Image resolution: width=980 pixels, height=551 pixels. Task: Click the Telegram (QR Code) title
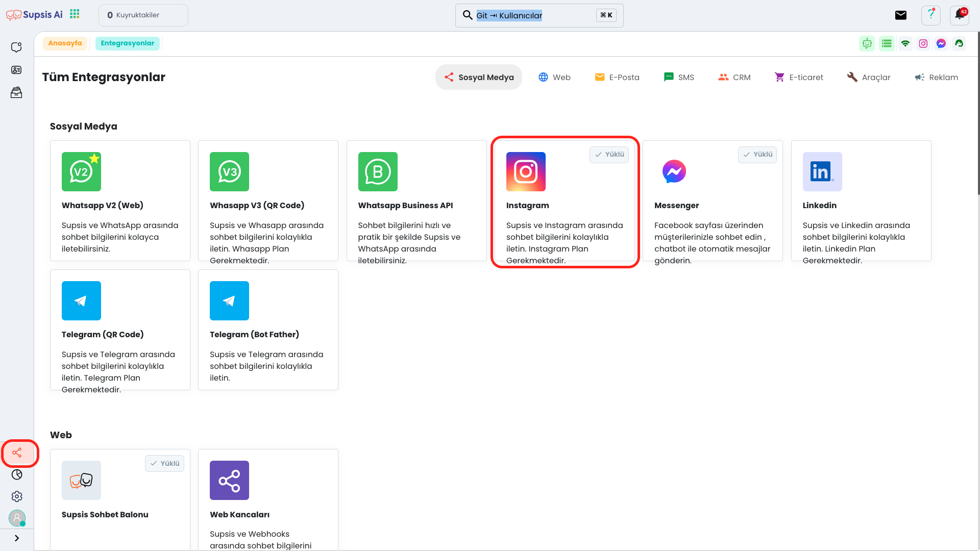[103, 335]
